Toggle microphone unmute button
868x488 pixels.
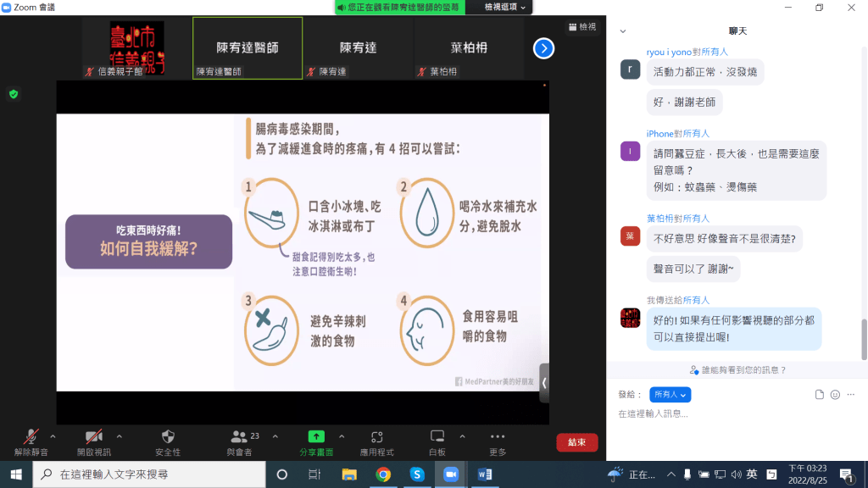(31, 436)
